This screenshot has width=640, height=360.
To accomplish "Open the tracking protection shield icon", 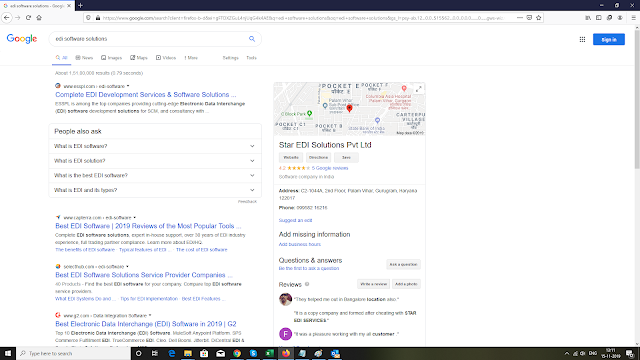I will pos(88,18).
